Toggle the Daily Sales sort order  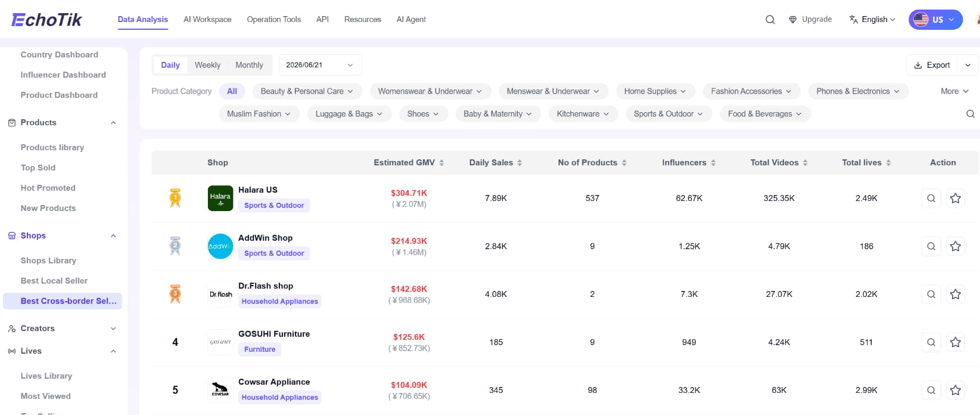(x=519, y=163)
